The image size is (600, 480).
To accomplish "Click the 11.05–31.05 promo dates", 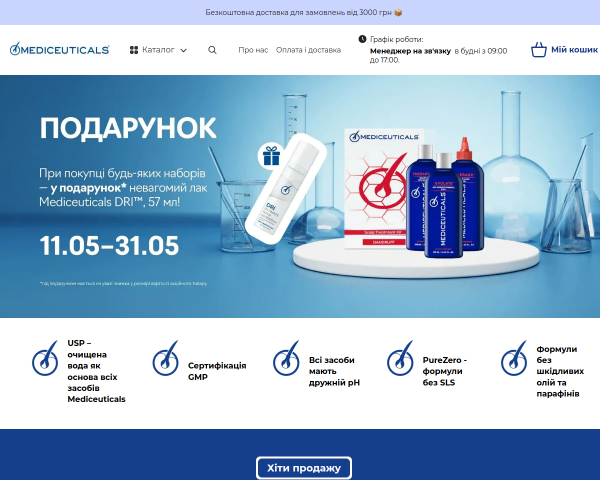I will pyautogui.click(x=109, y=245).
